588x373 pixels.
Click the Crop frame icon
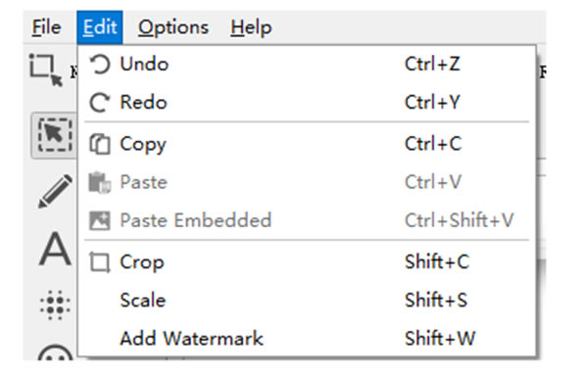coord(100,262)
